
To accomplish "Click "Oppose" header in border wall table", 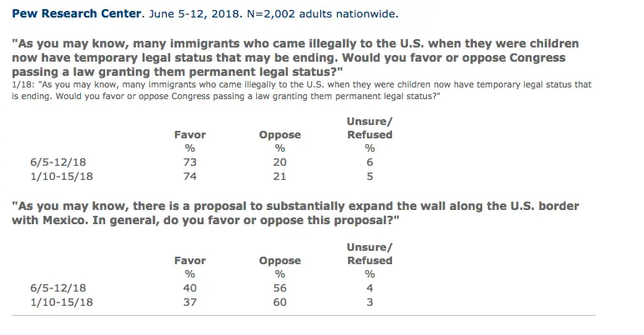I will pyautogui.click(x=279, y=261).
